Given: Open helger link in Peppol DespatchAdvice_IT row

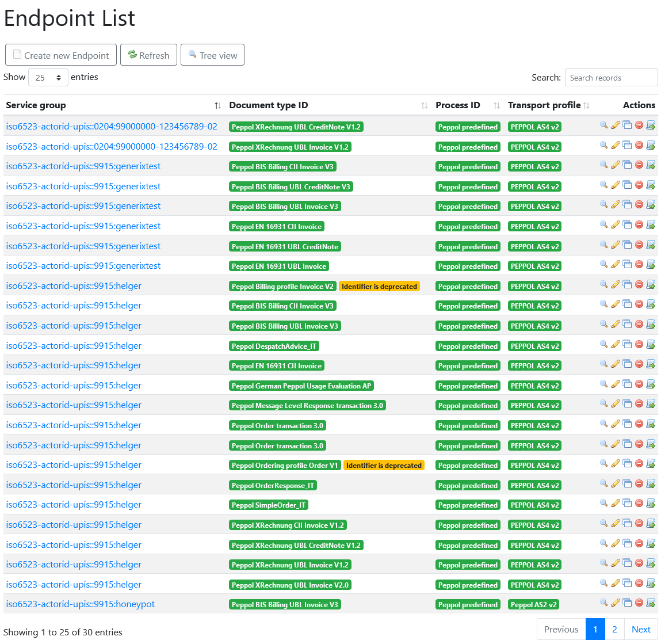Looking at the screenshot, I should (x=74, y=346).
